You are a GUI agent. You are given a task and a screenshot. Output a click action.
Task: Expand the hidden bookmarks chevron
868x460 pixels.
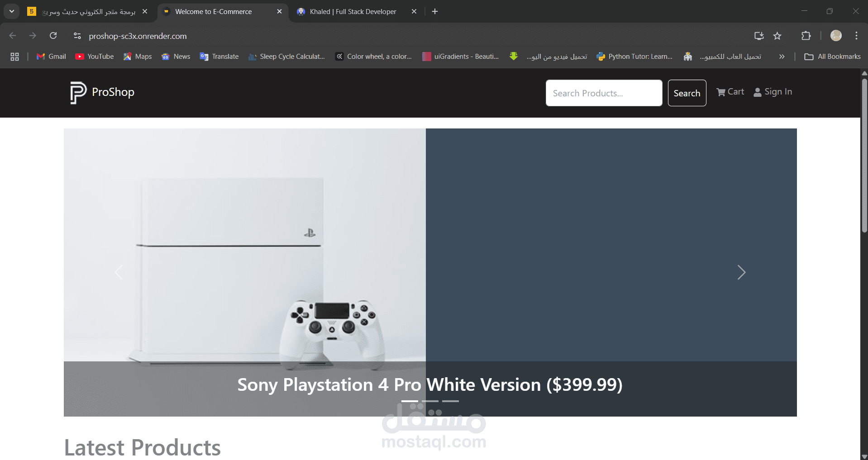coord(782,57)
